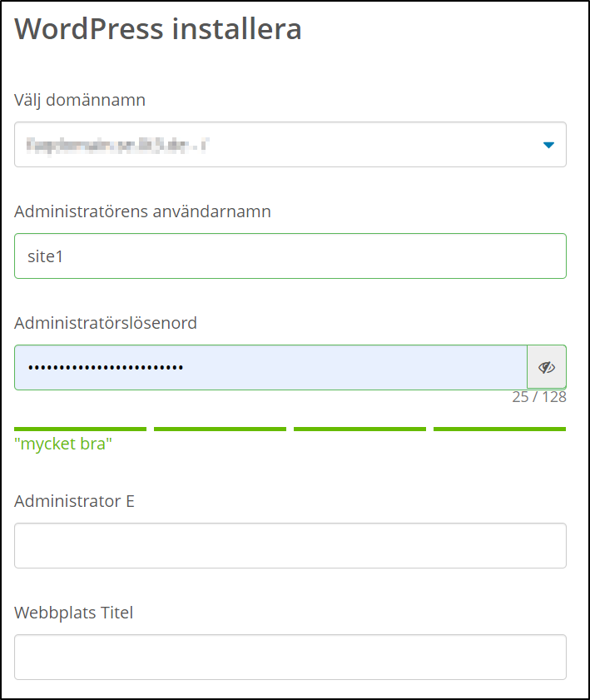This screenshot has height=700, width=590.
Task: Click the 25 / 128 character counter
Action: (538, 398)
